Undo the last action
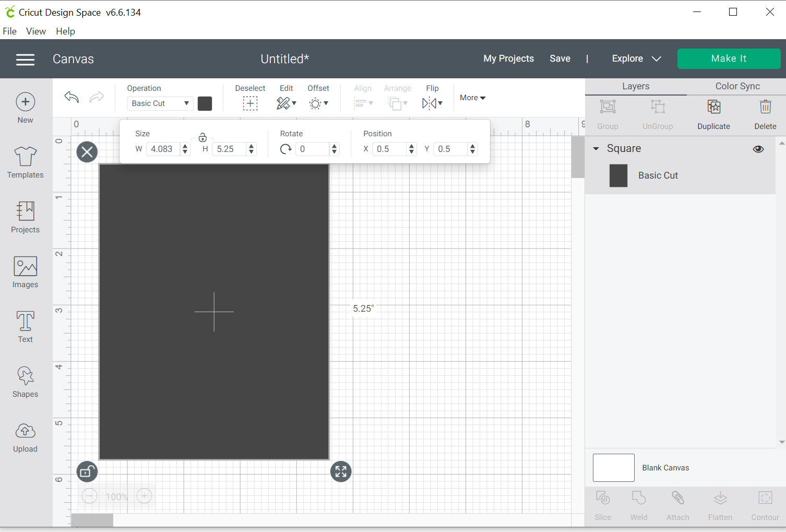This screenshot has width=786, height=532. coord(72,97)
